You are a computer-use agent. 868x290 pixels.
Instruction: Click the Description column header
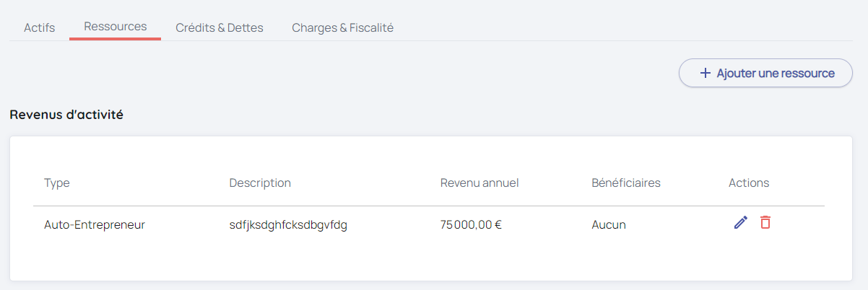pos(260,183)
